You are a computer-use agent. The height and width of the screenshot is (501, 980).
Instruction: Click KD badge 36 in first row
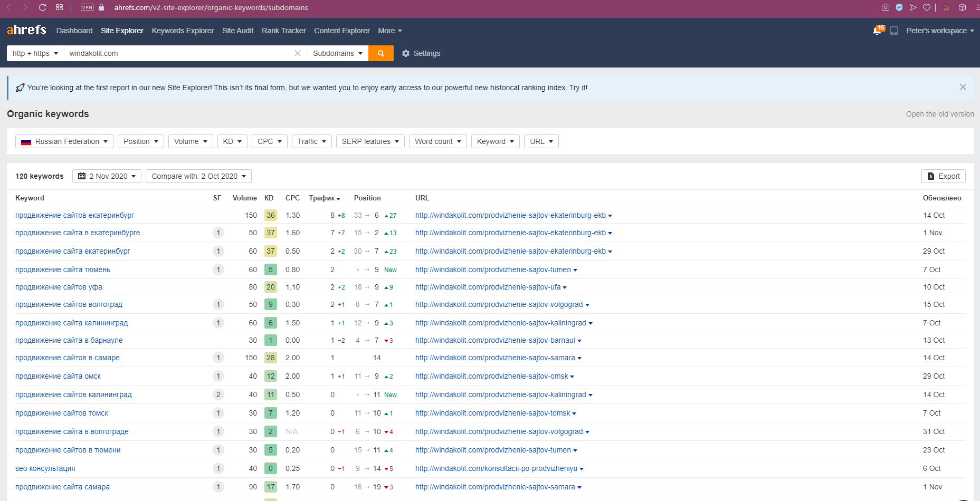pyautogui.click(x=271, y=215)
